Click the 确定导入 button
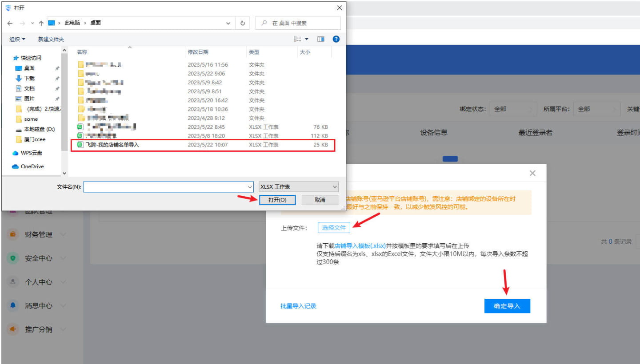Viewport: 640px width, 364px height. [507, 305]
